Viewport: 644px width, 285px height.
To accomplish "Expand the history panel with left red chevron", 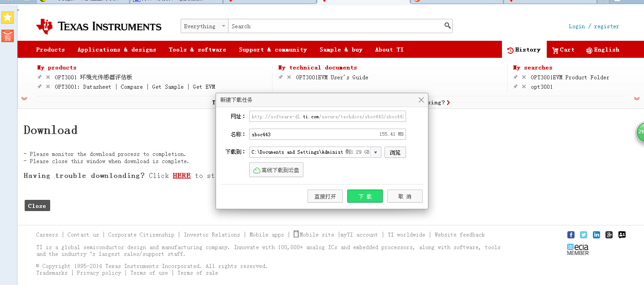I will pos(24,98).
